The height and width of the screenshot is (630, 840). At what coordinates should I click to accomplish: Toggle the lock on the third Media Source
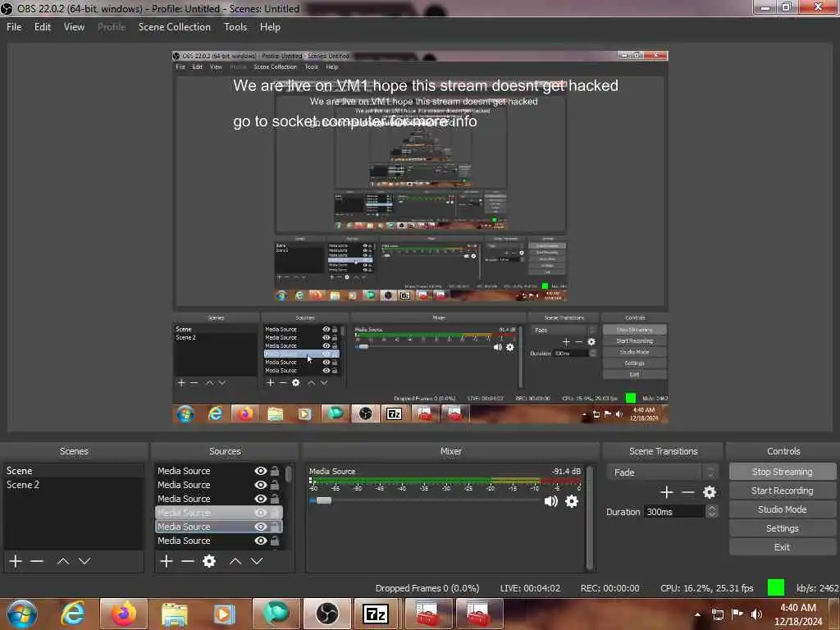275,499
